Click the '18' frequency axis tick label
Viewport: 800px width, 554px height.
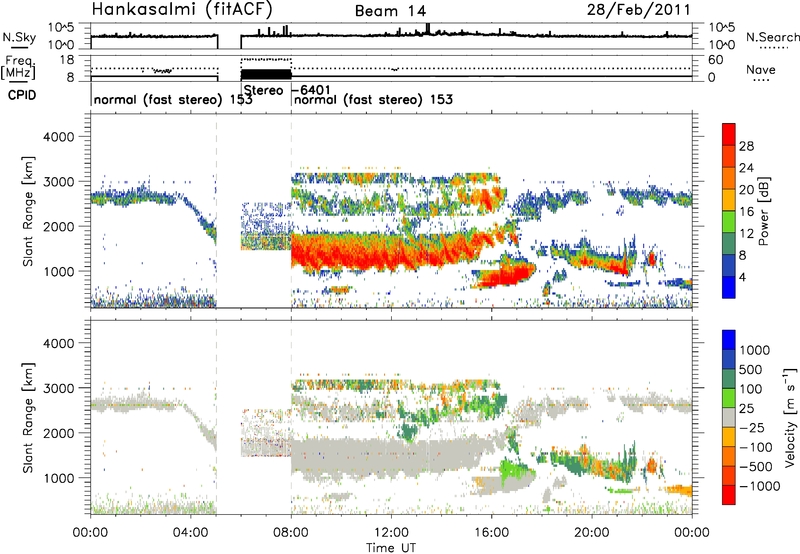point(67,60)
